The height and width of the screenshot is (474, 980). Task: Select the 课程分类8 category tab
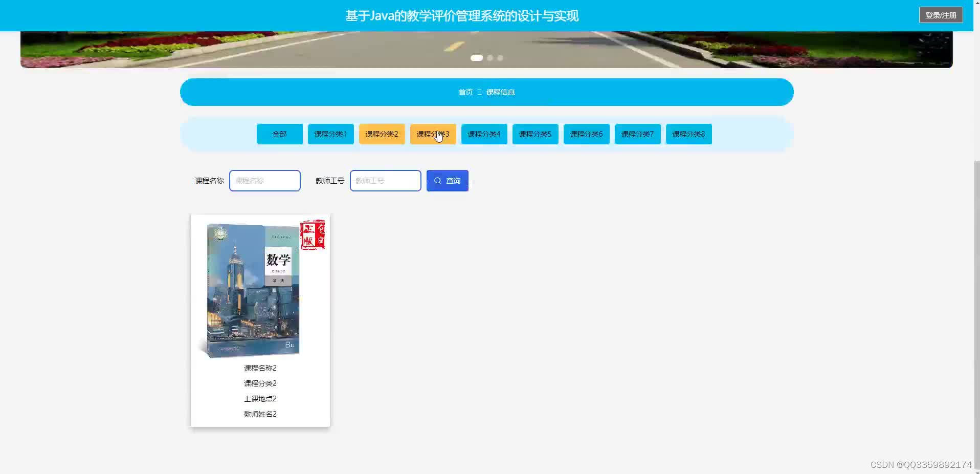click(688, 134)
